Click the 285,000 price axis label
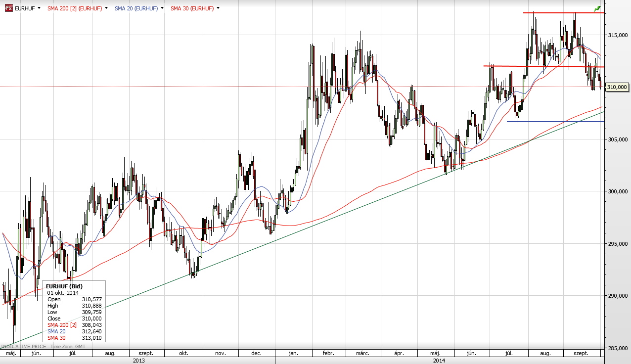The height and width of the screenshot is (364, 631). click(x=617, y=348)
